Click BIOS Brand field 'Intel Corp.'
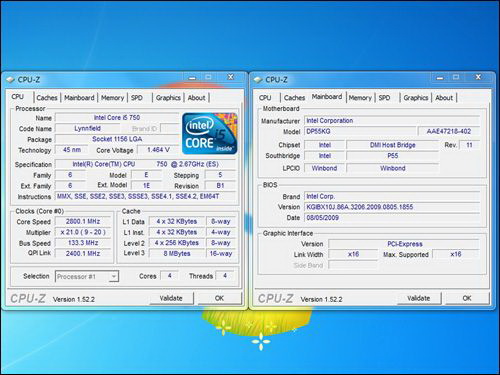This screenshot has width=500, height=375. (x=392, y=196)
